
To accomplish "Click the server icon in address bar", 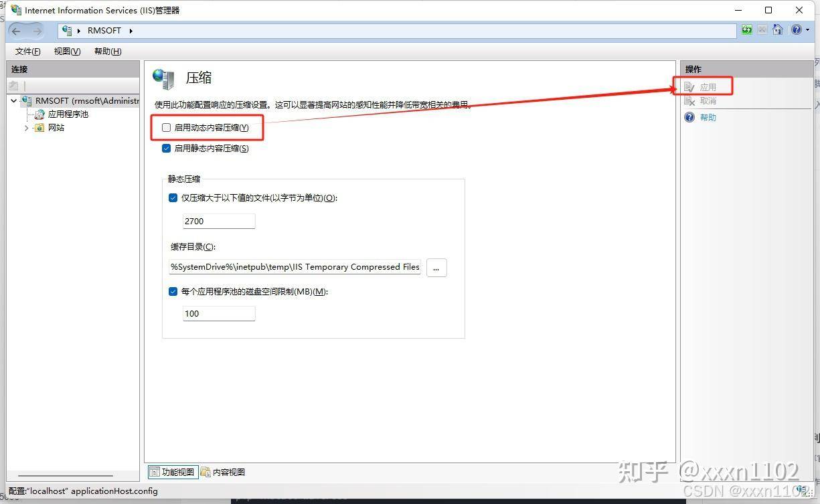I will [x=67, y=30].
